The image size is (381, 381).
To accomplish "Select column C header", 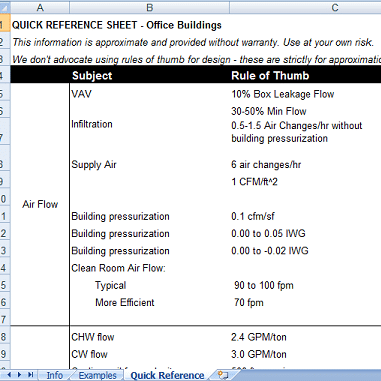I will pyautogui.click(x=335, y=7).
